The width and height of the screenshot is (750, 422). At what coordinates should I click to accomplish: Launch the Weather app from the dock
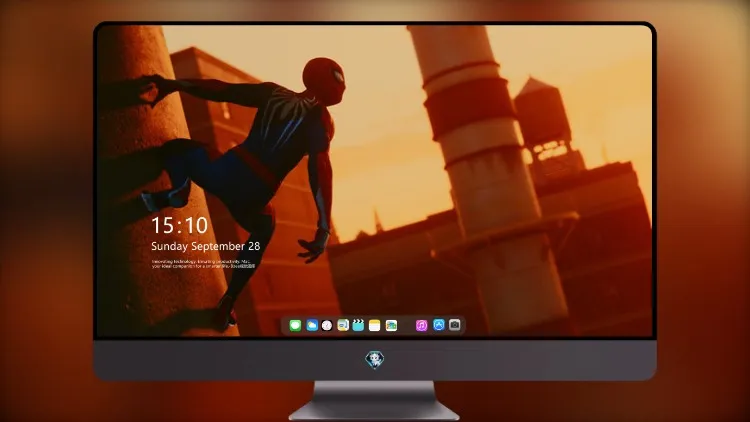(312, 325)
